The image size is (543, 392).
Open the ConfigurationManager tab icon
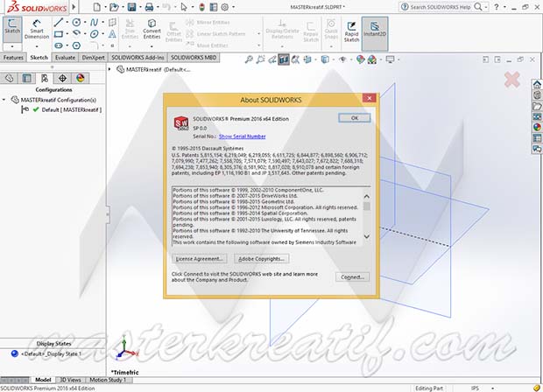coord(45,78)
